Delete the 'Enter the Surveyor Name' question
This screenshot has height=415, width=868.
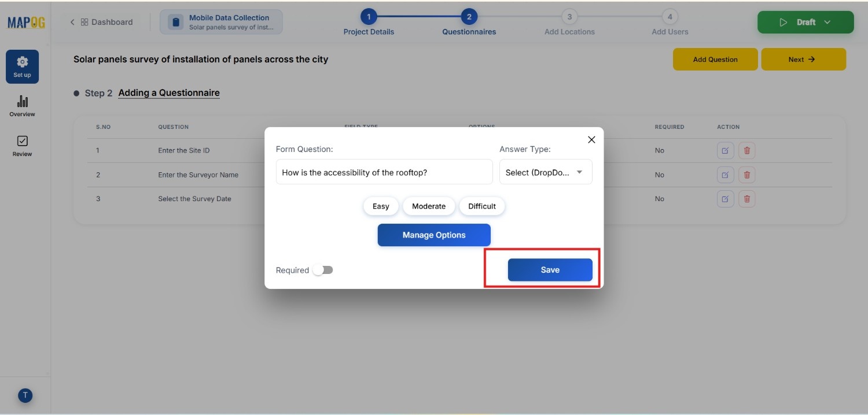pos(746,174)
